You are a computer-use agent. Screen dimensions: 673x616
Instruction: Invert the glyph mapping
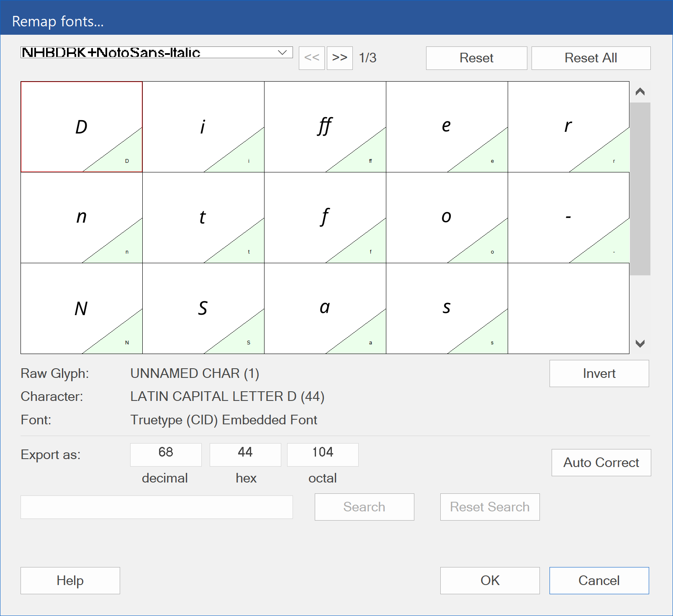(599, 373)
